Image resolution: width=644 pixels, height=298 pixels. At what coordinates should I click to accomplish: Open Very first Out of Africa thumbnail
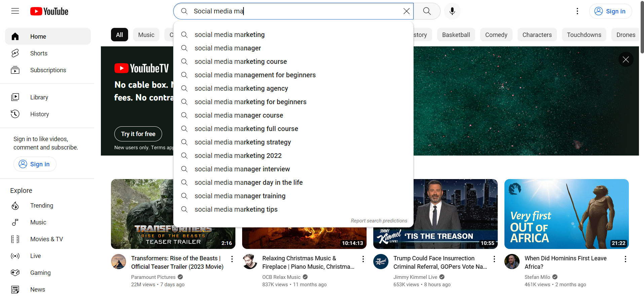pyautogui.click(x=567, y=214)
